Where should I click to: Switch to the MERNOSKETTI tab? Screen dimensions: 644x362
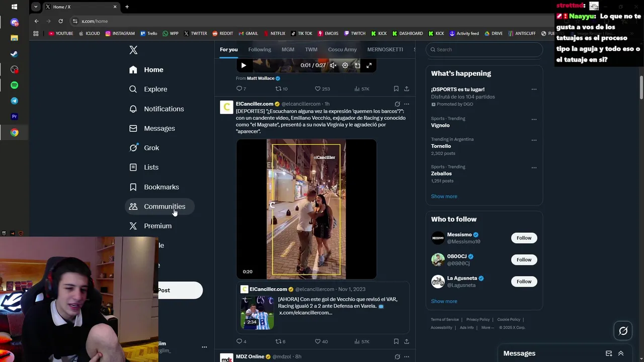click(385, 49)
